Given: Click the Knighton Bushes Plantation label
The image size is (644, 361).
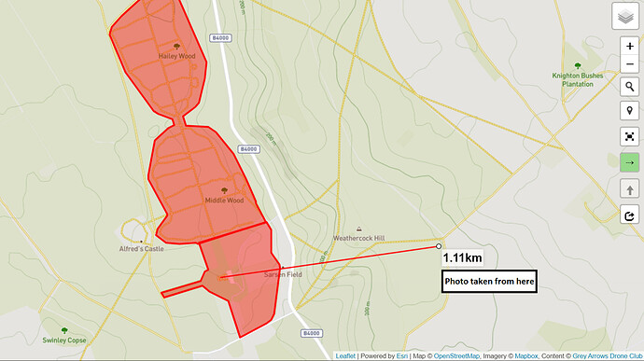Looking at the screenshot, I should pos(578,79).
